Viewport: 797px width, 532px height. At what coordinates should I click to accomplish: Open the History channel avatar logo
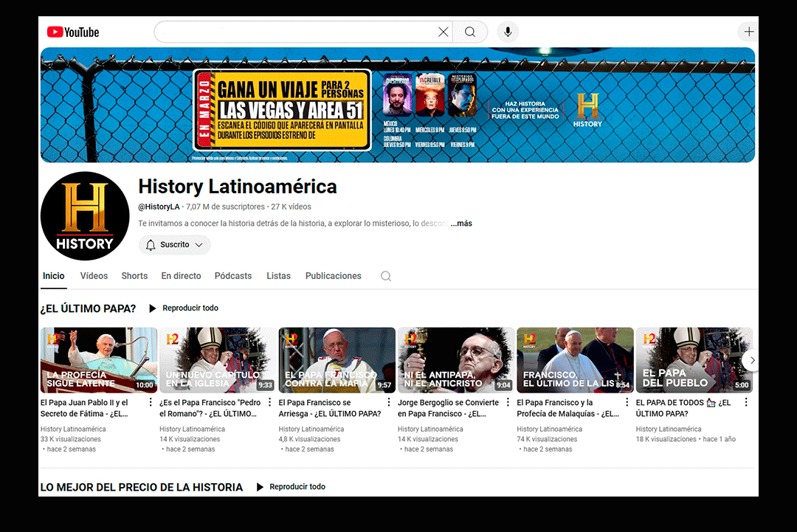point(85,216)
